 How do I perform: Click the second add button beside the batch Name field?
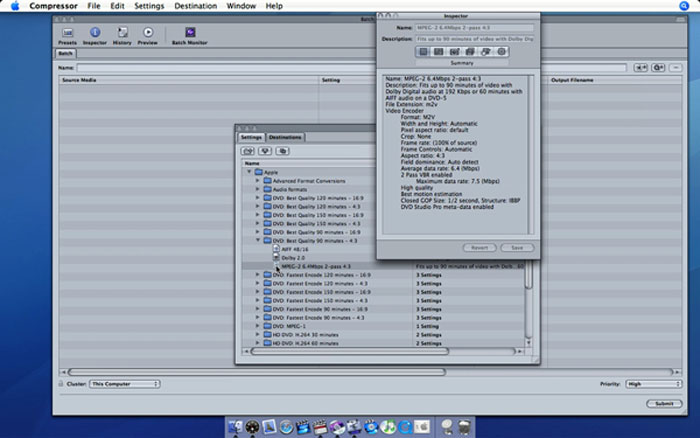(658, 67)
